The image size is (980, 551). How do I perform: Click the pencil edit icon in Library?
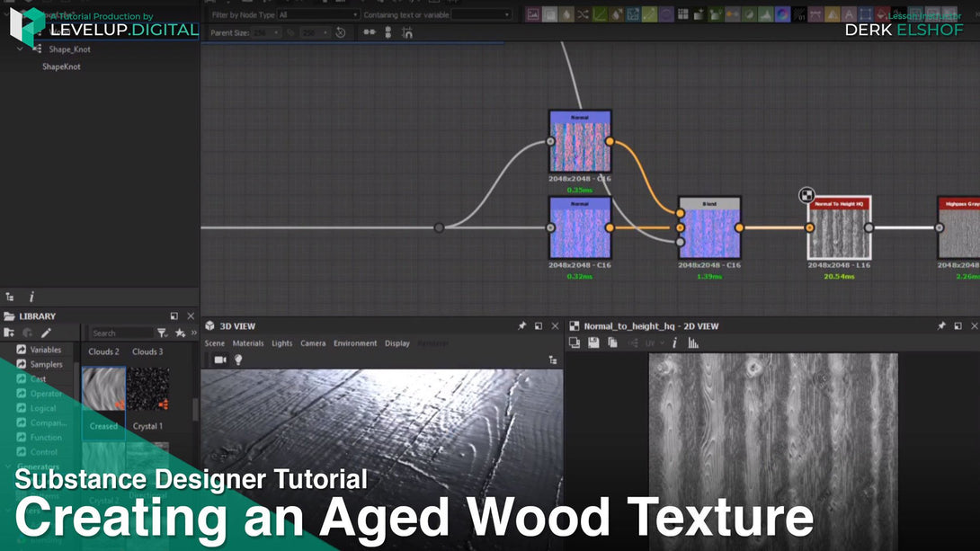46,333
